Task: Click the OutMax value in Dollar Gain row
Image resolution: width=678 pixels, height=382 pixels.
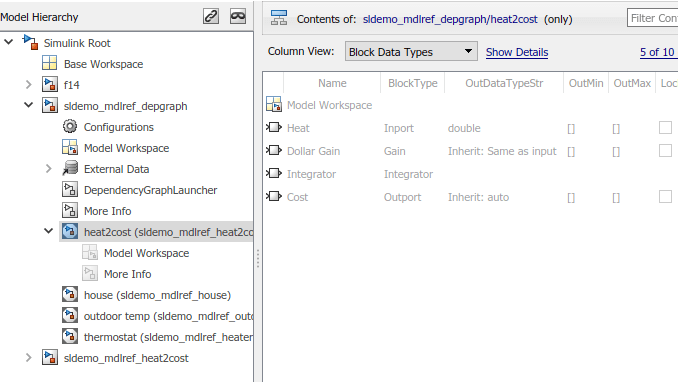Action: [616, 151]
